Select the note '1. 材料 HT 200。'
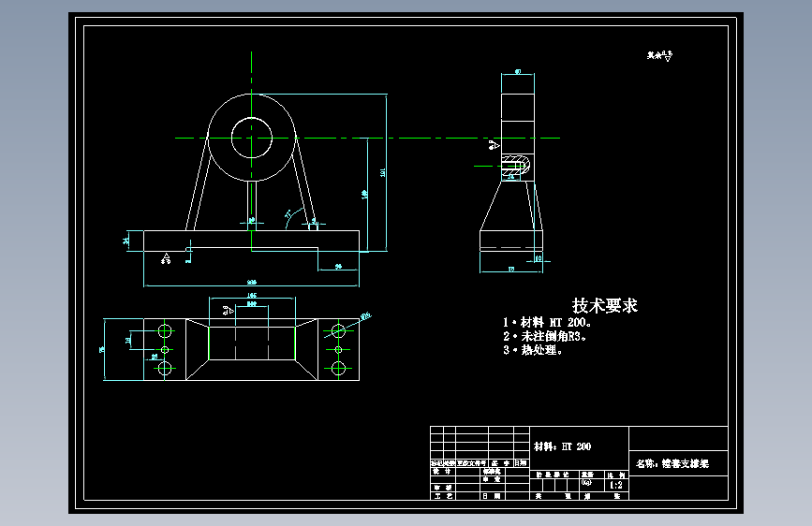The image size is (812, 526). 547,322
